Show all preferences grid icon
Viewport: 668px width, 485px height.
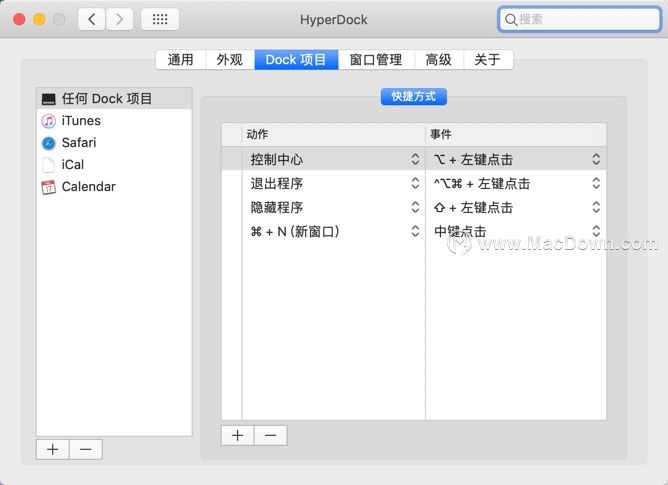(x=160, y=19)
